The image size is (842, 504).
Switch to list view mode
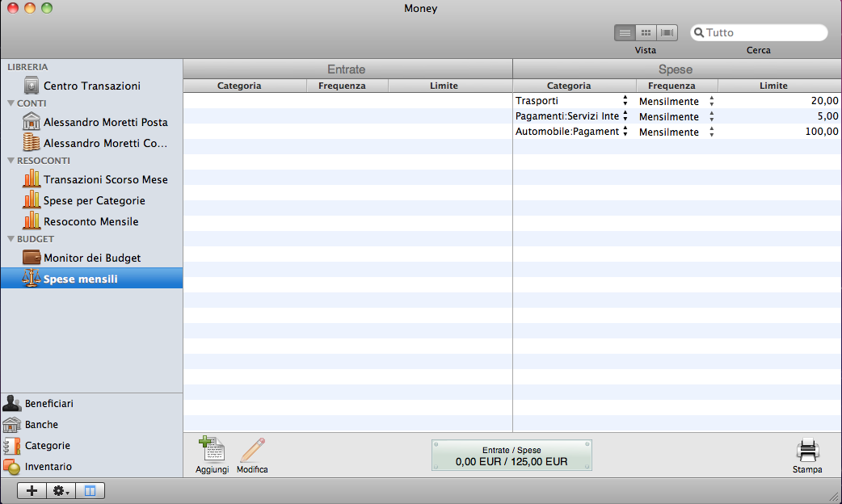pyautogui.click(x=625, y=33)
